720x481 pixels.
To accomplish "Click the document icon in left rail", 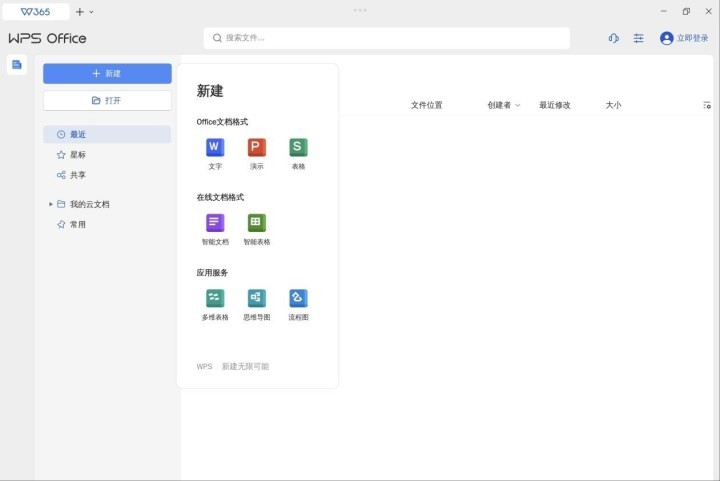I will tap(17, 64).
